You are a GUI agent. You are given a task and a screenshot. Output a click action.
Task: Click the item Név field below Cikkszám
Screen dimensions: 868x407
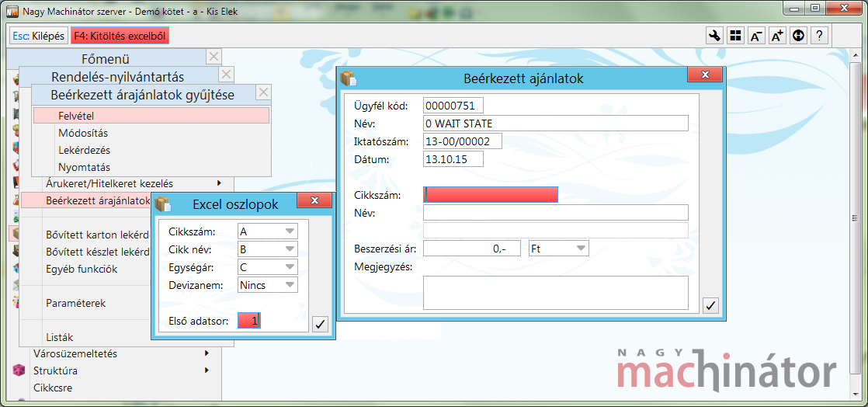[555, 213]
